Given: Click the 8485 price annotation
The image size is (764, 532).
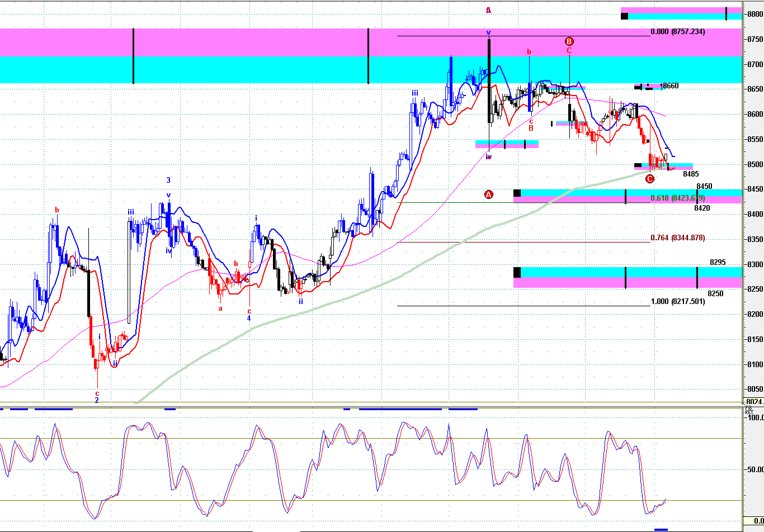Looking at the screenshot, I should 691,174.
